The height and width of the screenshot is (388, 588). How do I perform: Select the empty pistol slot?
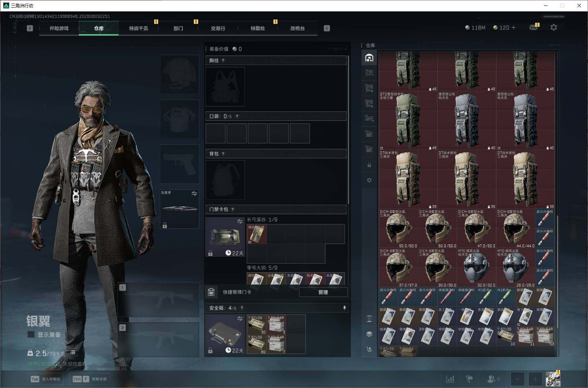(179, 164)
